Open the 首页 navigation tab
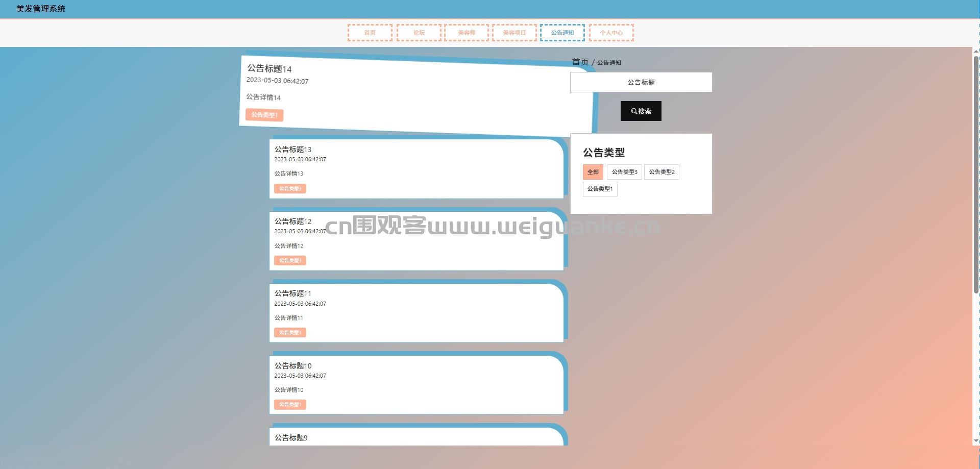The width and height of the screenshot is (980, 469). click(370, 33)
